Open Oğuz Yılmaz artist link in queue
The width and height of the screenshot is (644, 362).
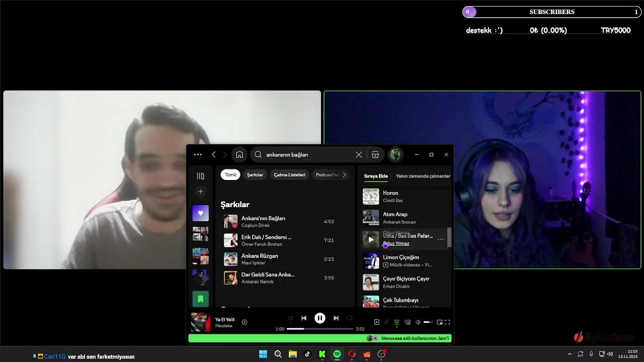(396, 244)
